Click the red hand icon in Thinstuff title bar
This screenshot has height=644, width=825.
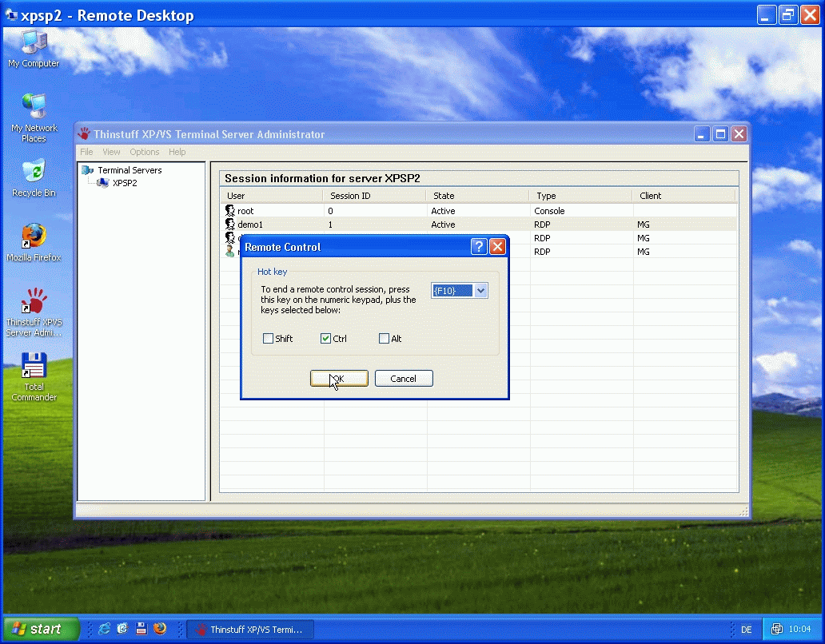click(x=84, y=133)
